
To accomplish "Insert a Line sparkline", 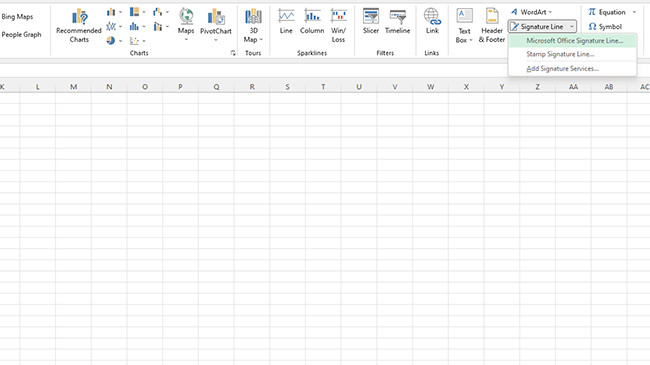I will pos(286,21).
